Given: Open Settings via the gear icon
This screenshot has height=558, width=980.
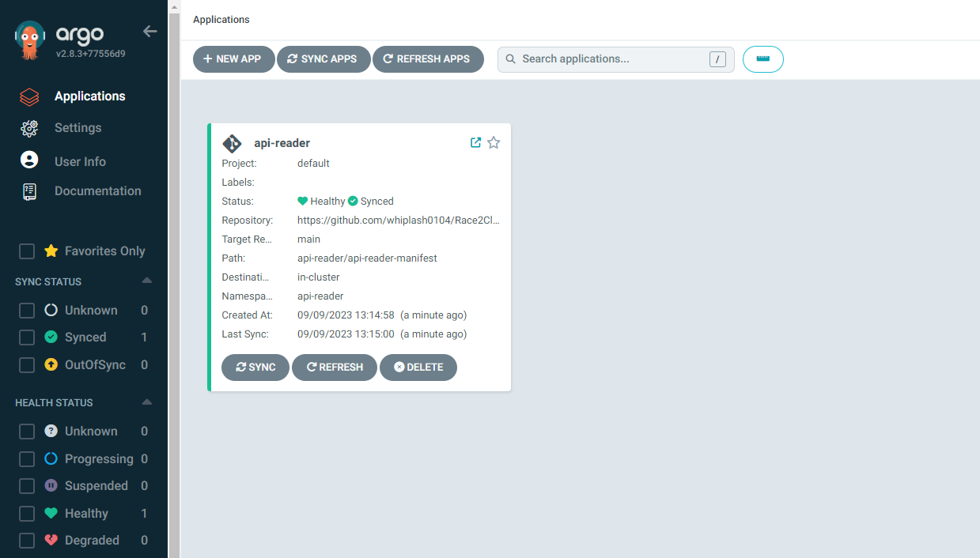Looking at the screenshot, I should [x=28, y=127].
